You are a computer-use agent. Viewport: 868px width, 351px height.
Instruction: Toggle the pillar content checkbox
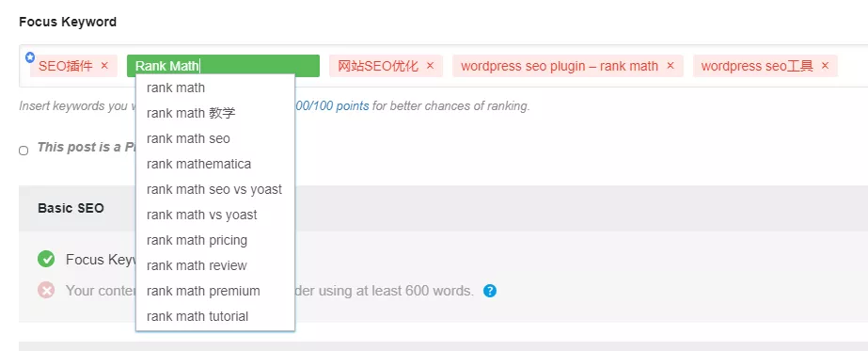point(24,151)
